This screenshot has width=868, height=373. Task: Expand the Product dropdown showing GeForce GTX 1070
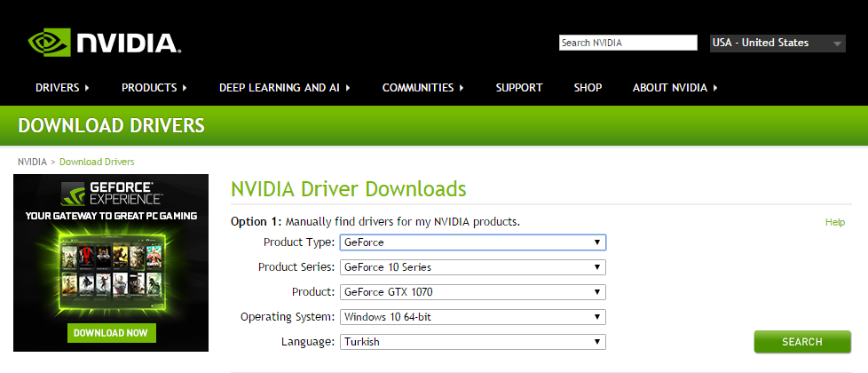tap(473, 292)
